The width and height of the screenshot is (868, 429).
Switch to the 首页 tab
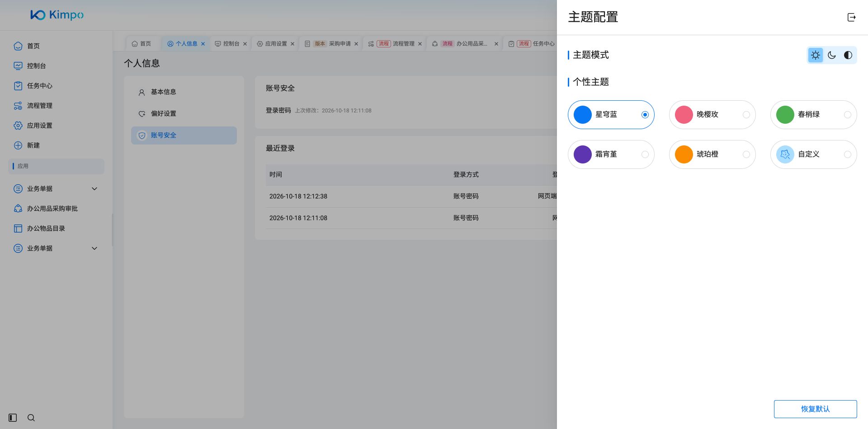pos(142,44)
